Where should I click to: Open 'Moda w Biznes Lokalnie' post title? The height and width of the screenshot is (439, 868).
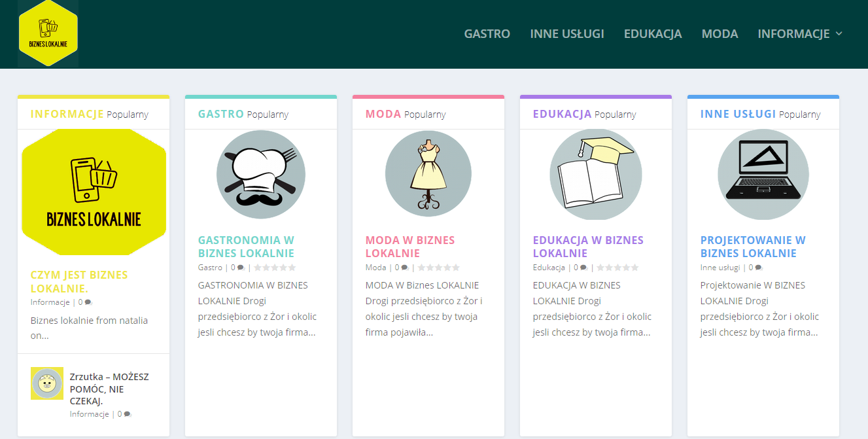click(x=410, y=247)
